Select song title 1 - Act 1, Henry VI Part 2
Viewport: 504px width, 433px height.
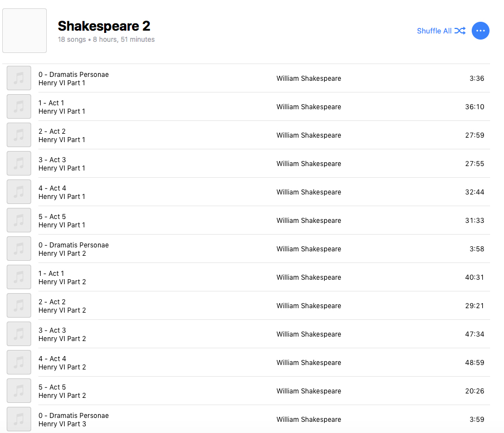click(x=51, y=274)
